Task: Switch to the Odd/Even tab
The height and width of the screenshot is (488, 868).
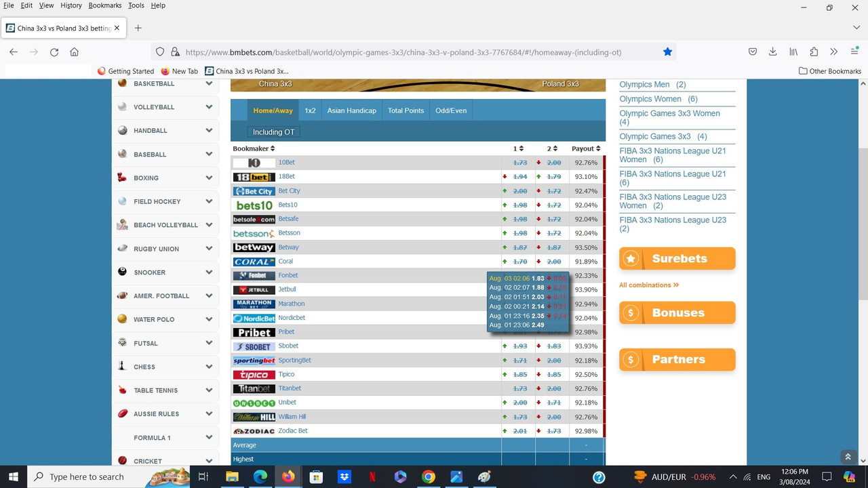Action: [x=451, y=110]
